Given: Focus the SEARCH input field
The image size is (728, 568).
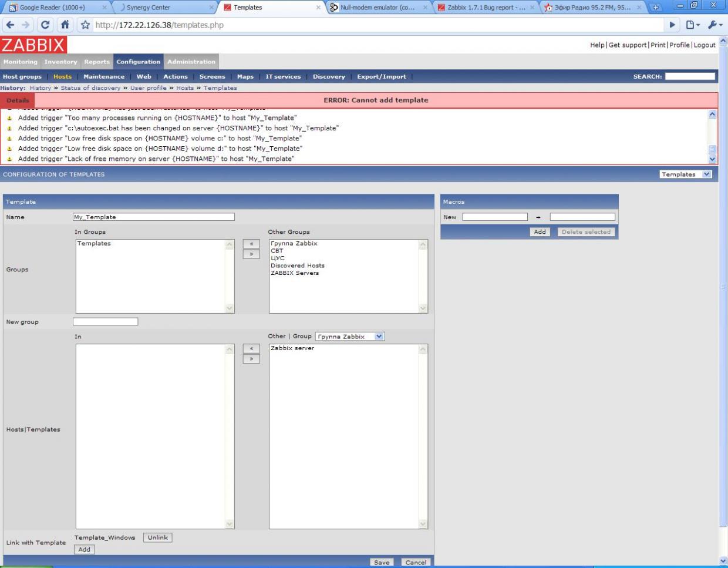Looking at the screenshot, I should (690, 76).
